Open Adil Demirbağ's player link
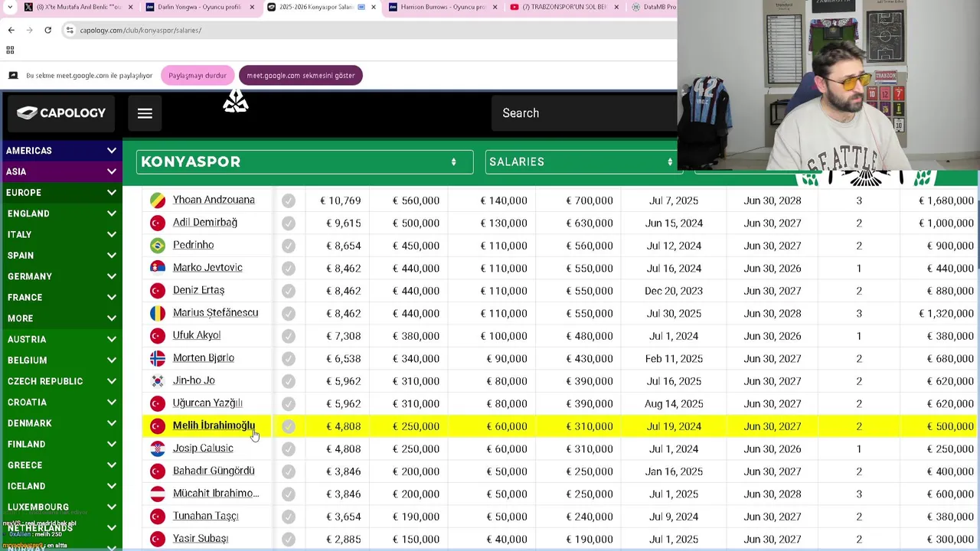 [x=205, y=223]
